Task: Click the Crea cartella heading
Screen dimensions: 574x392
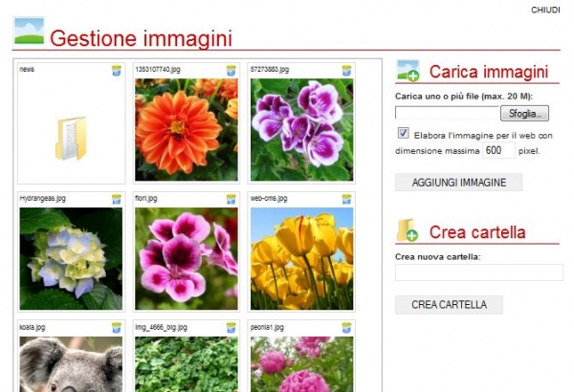Action: 477,232
